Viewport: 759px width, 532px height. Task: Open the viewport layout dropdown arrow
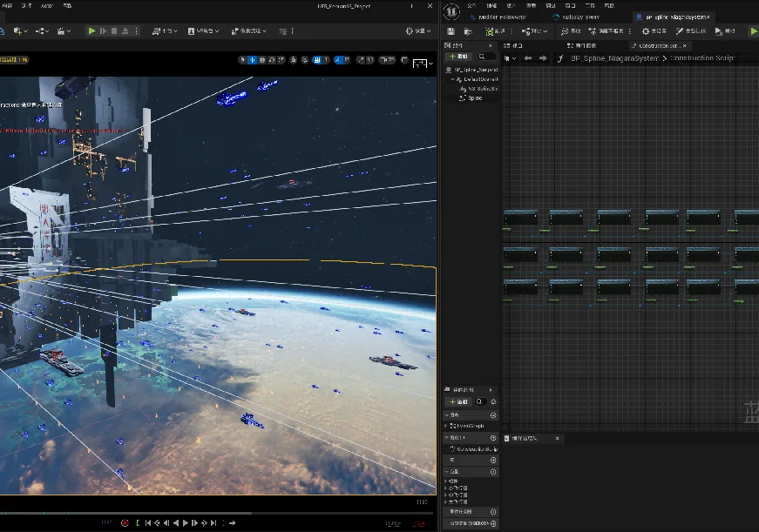(430, 64)
